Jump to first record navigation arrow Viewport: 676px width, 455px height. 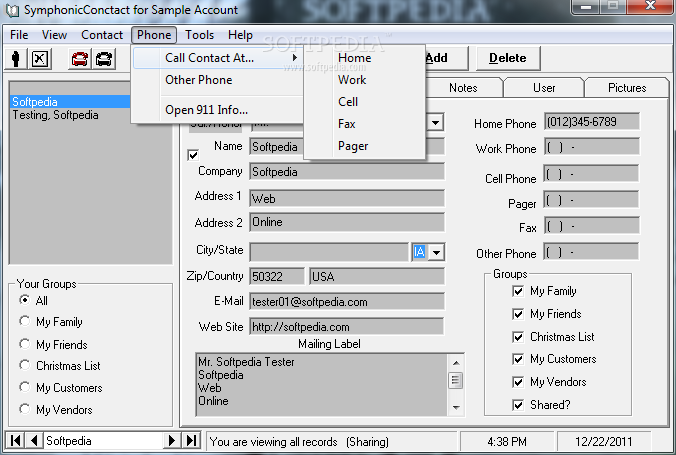(16, 440)
